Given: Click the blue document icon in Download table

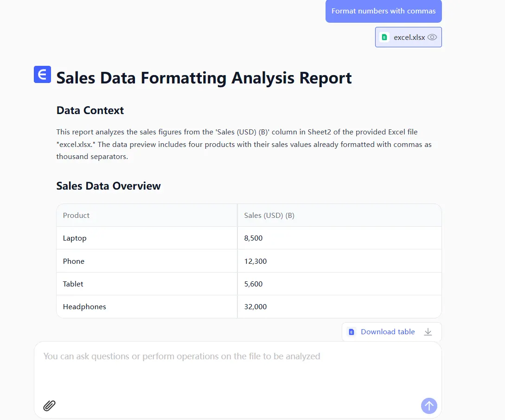Looking at the screenshot, I should tap(352, 332).
